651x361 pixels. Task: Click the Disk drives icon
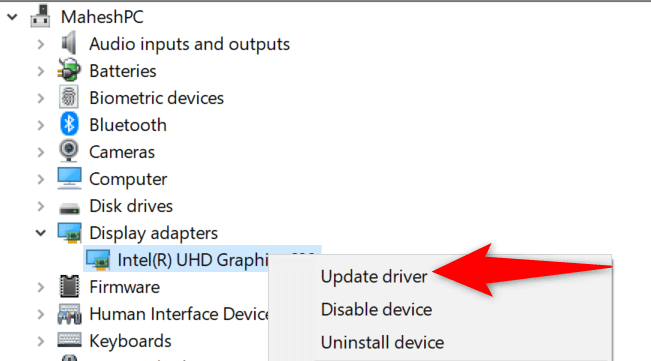[x=69, y=208]
